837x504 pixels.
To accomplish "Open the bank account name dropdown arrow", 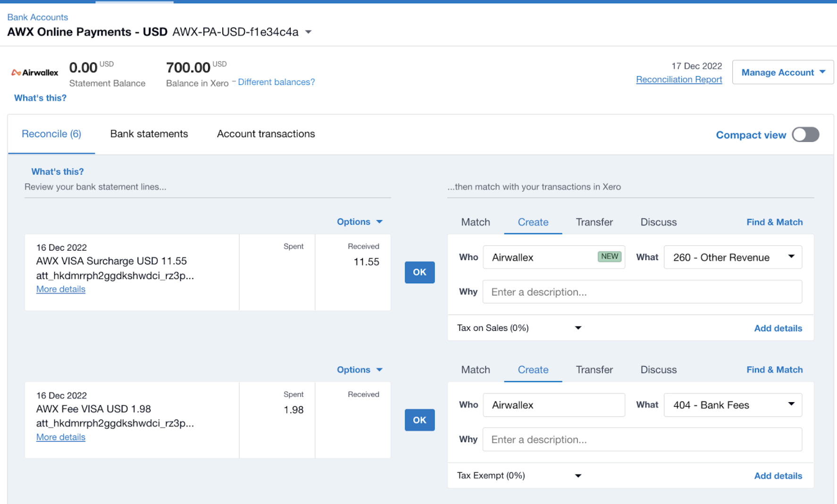I will coord(309,32).
